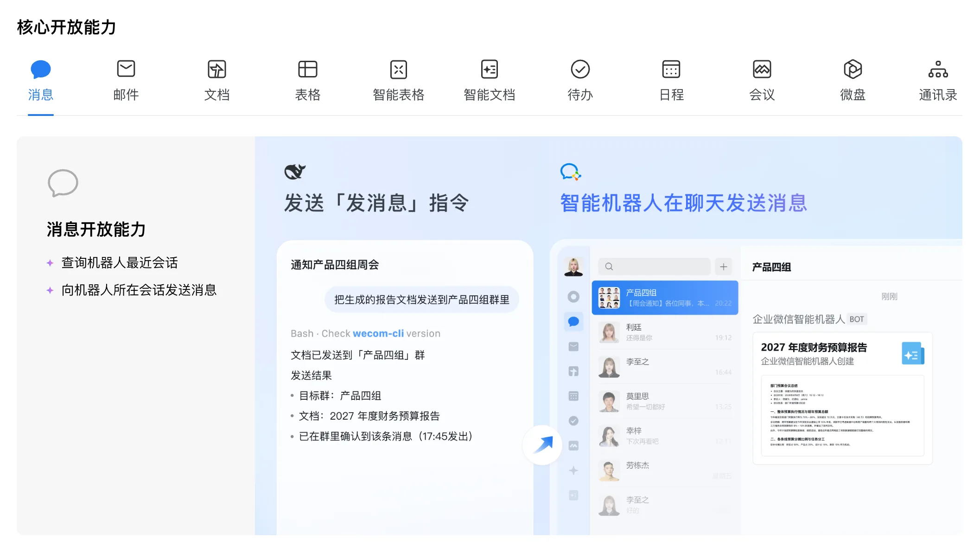Focus the chat search input field
Viewport: 980px width, 550px height.
pyautogui.click(x=654, y=267)
